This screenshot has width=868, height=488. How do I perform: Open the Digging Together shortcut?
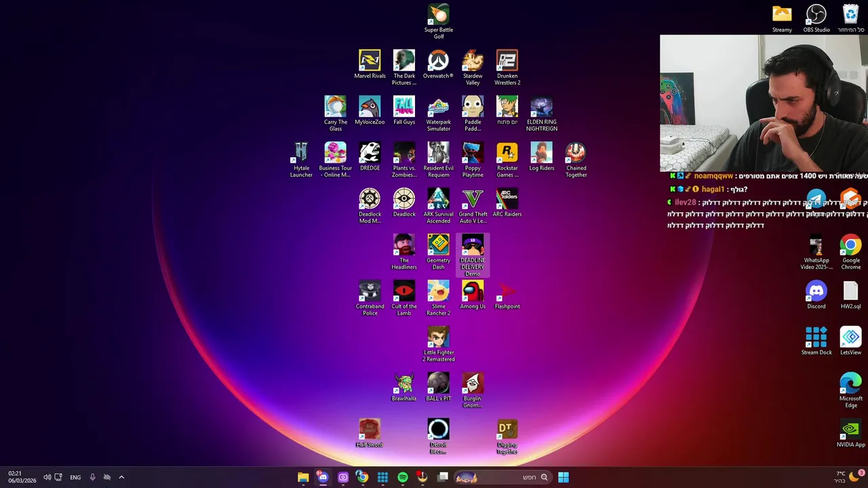507,436
